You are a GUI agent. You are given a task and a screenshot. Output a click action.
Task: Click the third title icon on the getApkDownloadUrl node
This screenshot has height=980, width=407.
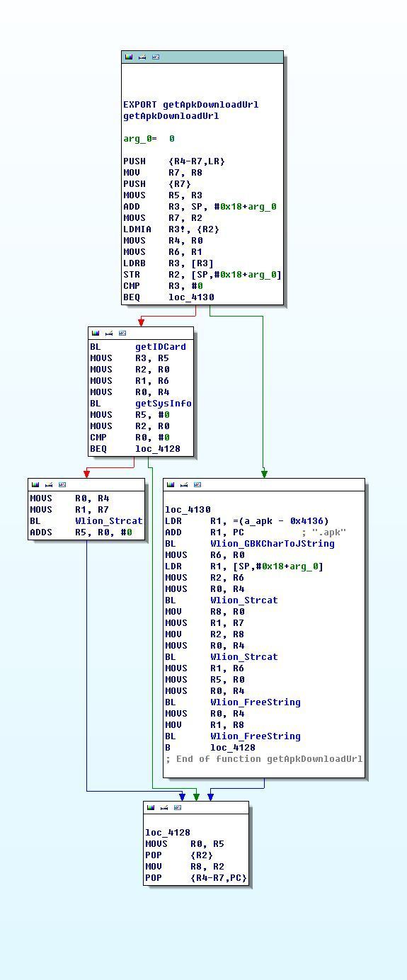click(156, 57)
